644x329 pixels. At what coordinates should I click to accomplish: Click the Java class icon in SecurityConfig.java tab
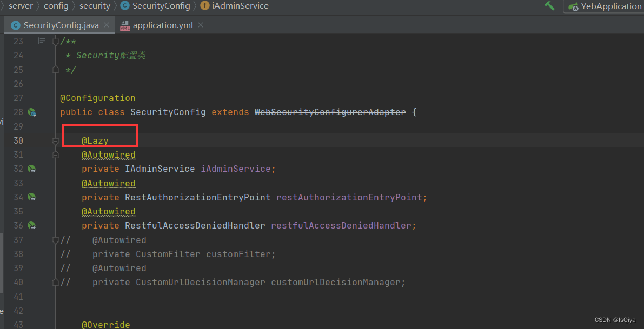(x=16, y=24)
